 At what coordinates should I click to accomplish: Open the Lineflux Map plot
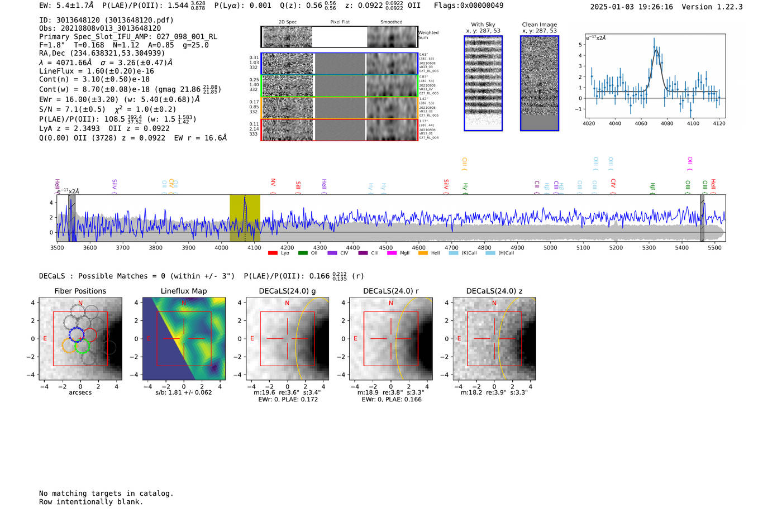pos(184,339)
